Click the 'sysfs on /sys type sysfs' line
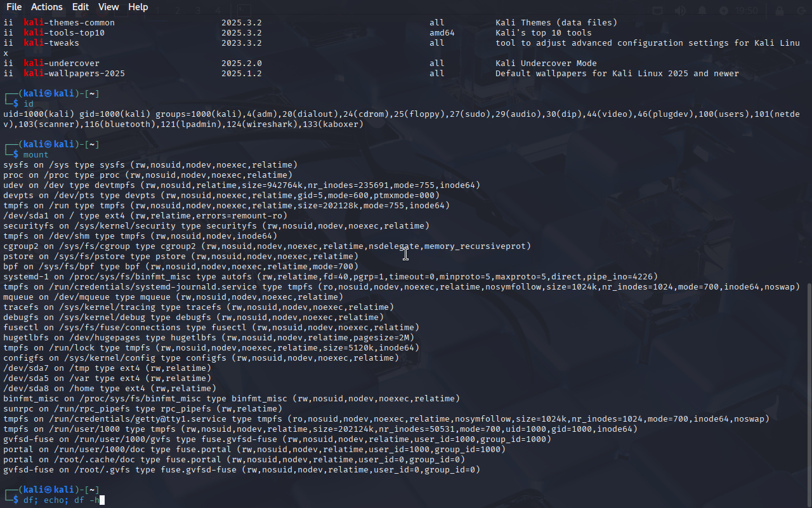The image size is (812, 508). pos(150,165)
